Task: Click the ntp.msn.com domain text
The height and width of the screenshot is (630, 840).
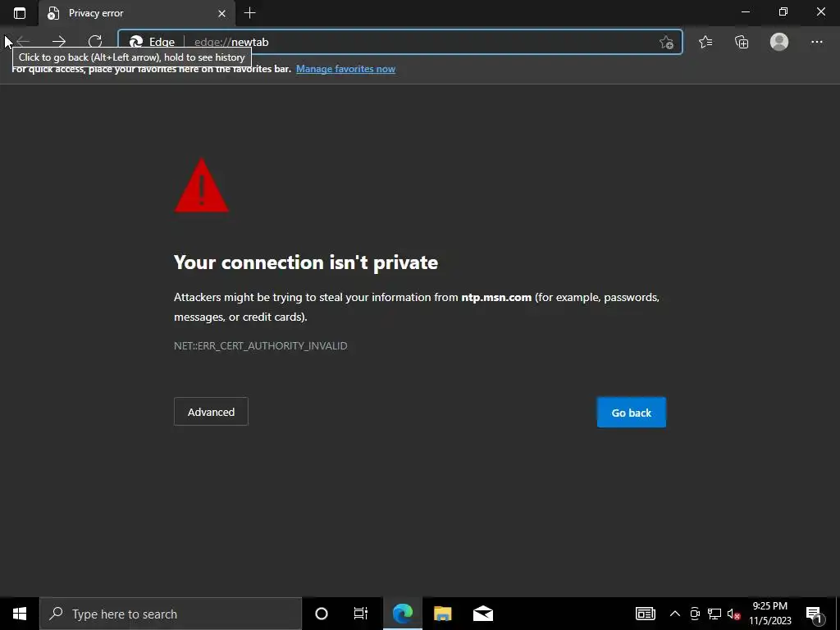Action: point(496,297)
